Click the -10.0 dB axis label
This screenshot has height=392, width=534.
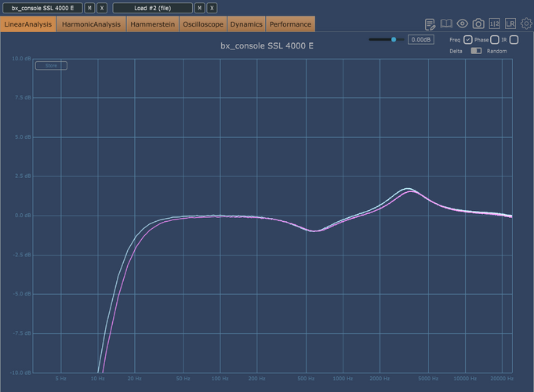click(x=20, y=372)
